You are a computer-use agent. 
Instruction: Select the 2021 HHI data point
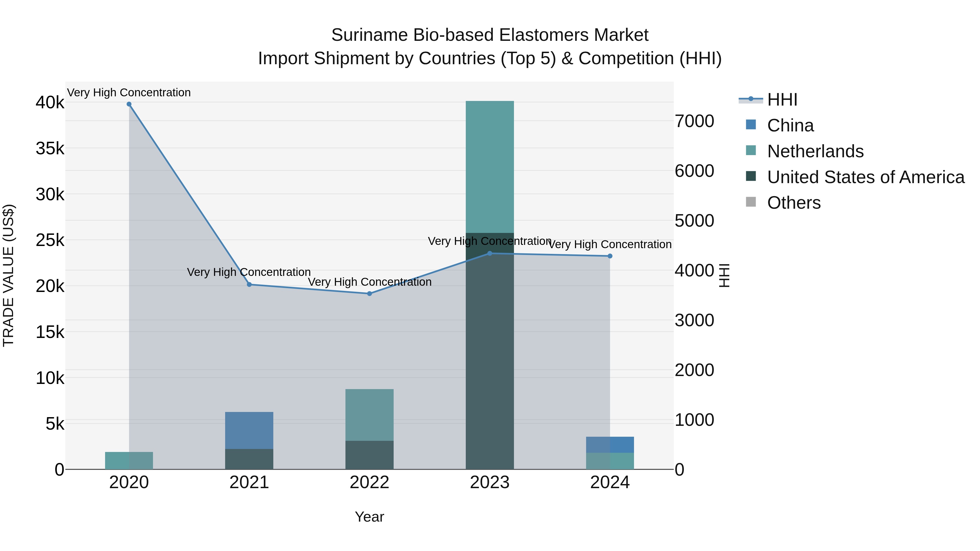pyautogui.click(x=249, y=284)
